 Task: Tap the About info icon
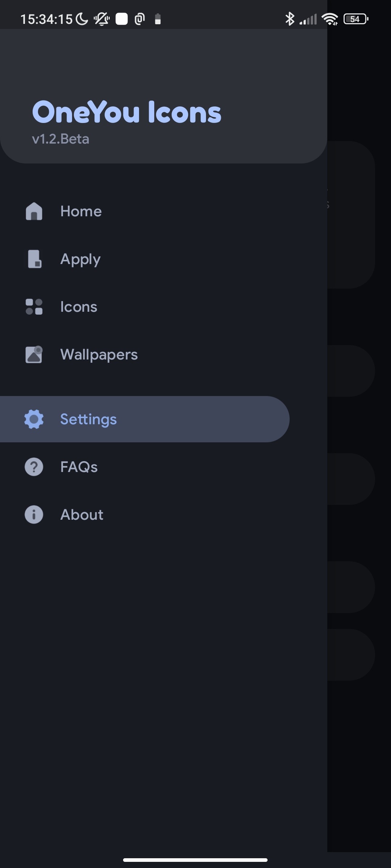pos(34,515)
